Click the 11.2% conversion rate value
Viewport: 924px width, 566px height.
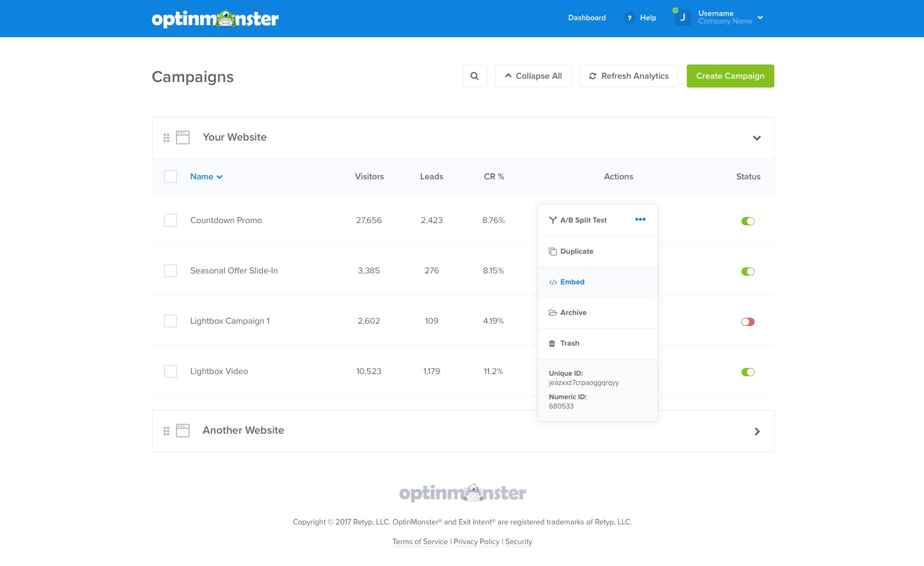point(493,371)
